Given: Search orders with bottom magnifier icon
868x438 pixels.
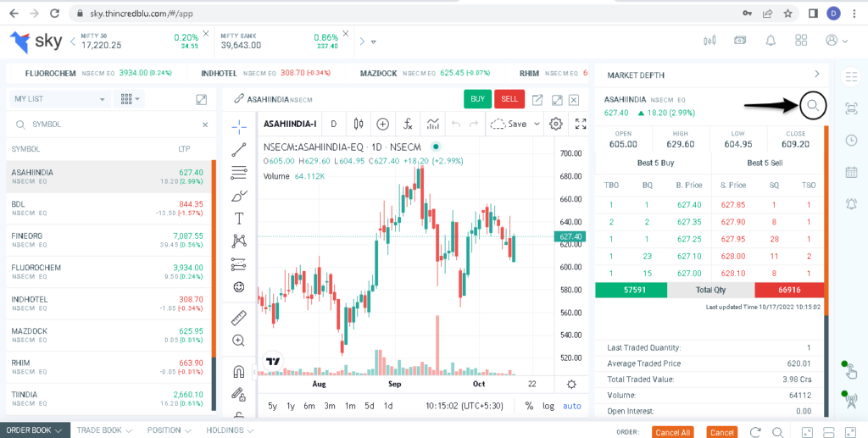Looking at the screenshot, I should pos(778,432).
